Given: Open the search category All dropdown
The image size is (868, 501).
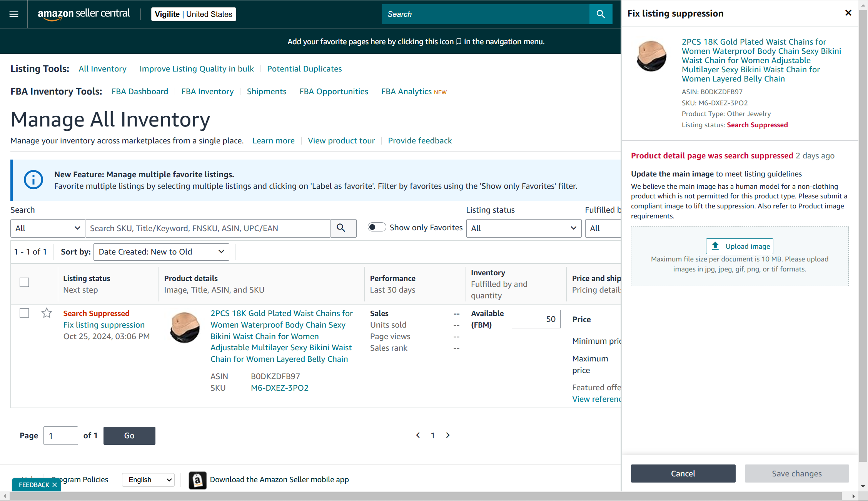Looking at the screenshot, I should coord(48,228).
